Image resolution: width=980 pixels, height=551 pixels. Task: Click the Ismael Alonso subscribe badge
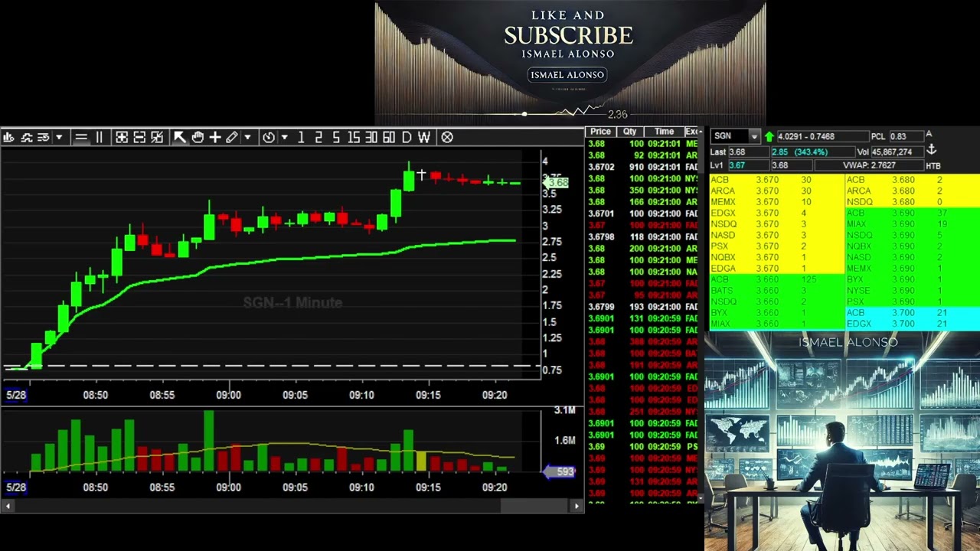click(x=567, y=74)
